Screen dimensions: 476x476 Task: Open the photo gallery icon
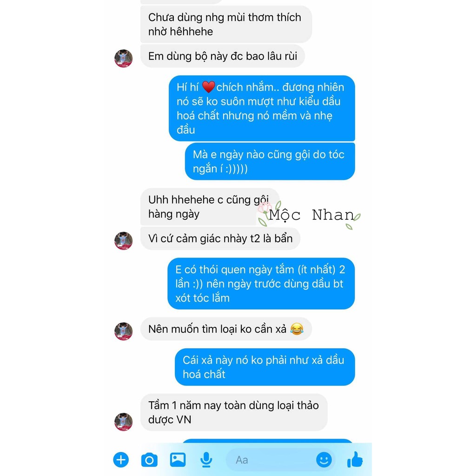click(178, 460)
